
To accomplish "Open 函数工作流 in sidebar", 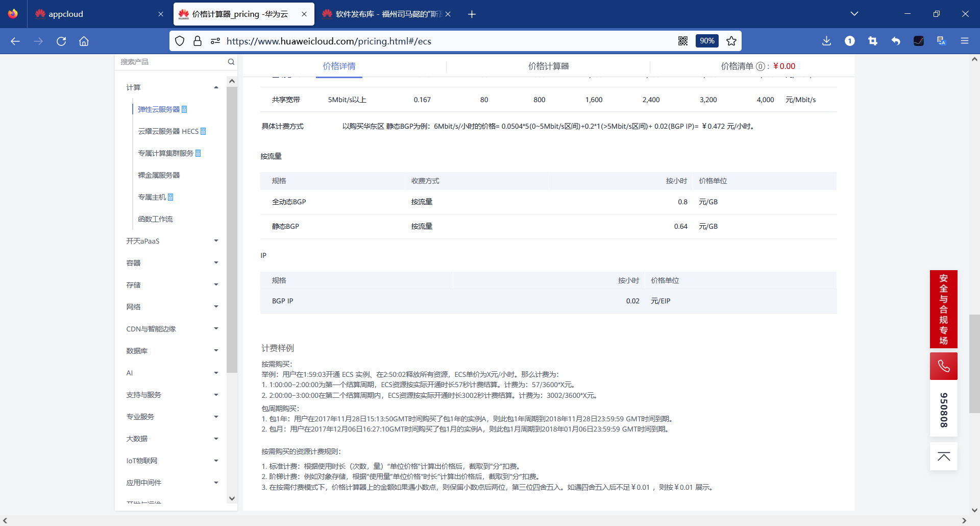I will click(x=155, y=219).
